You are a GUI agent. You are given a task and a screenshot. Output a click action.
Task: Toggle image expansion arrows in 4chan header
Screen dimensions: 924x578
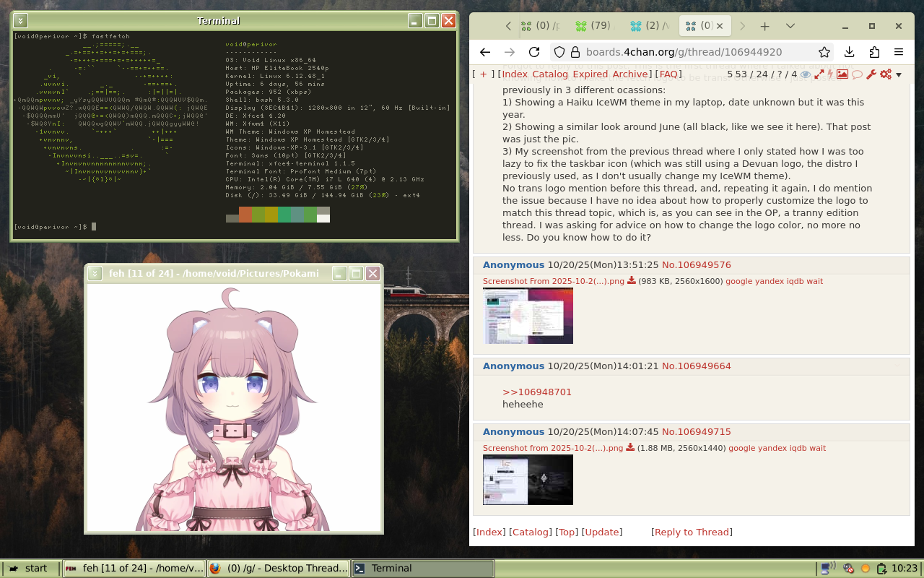pyautogui.click(x=819, y=74)
